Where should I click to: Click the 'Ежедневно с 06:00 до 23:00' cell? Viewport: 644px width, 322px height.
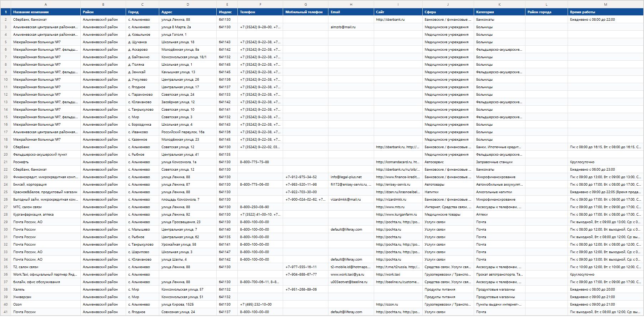[x=605, y=170]
